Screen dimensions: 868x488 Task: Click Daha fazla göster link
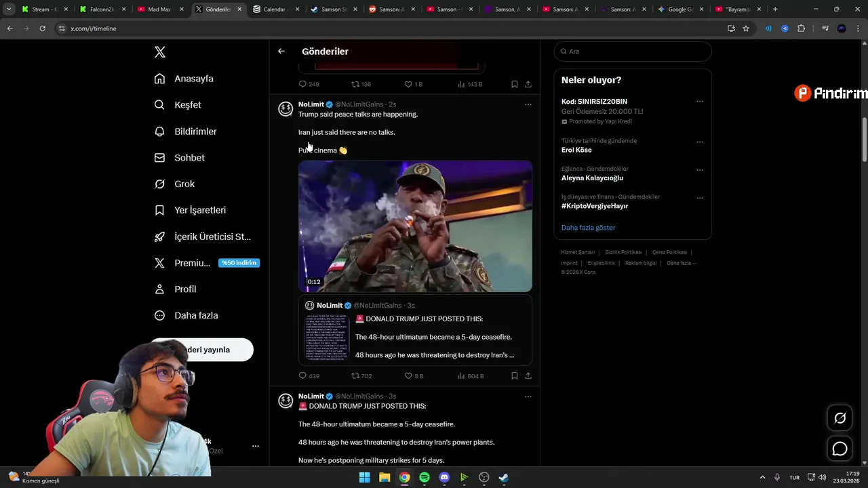pyautogui.click(x=588, y=228)
